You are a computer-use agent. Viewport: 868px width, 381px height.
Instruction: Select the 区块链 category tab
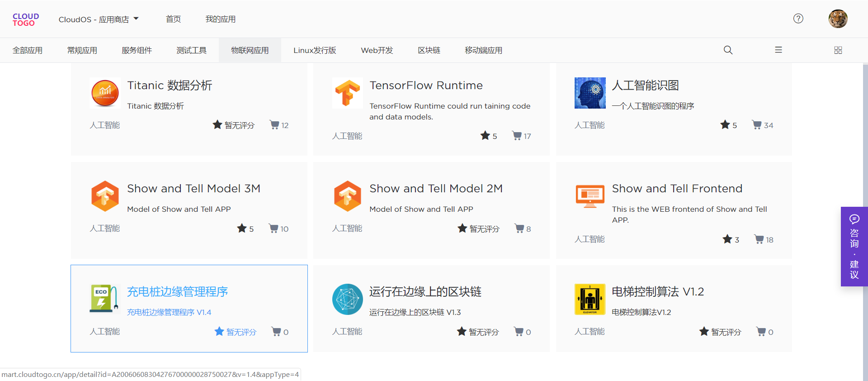click(x=429, y=50)
